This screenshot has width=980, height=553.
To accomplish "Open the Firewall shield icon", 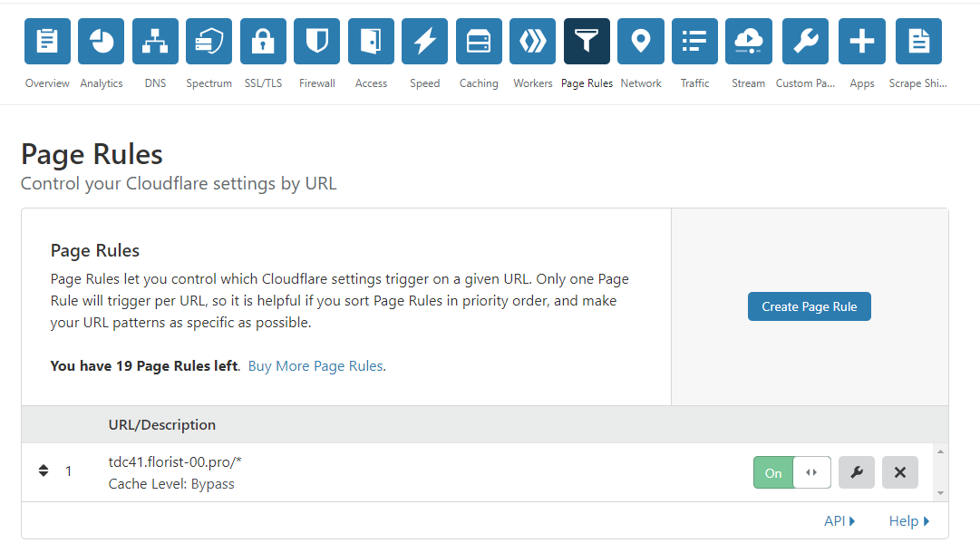I will pos(317,41).
